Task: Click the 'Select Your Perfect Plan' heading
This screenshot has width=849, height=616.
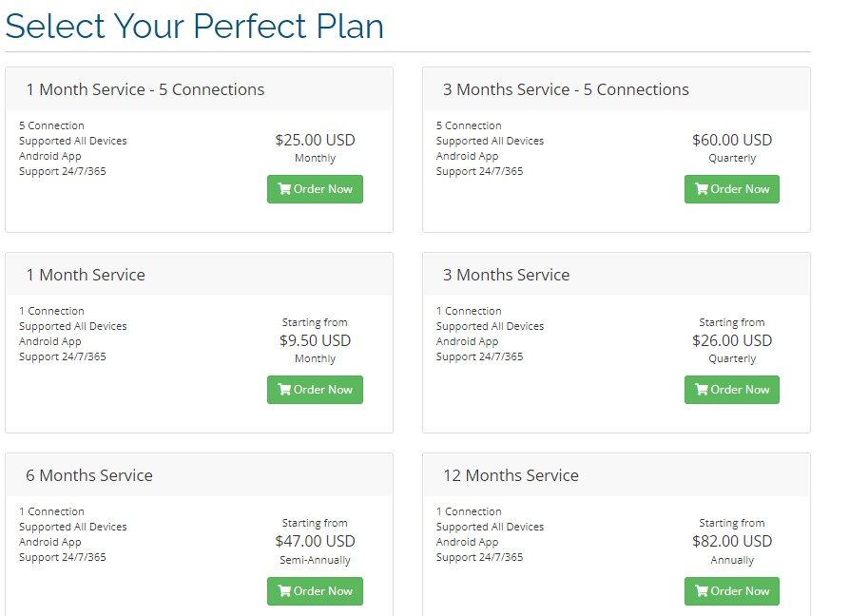Action: (195, 26)
